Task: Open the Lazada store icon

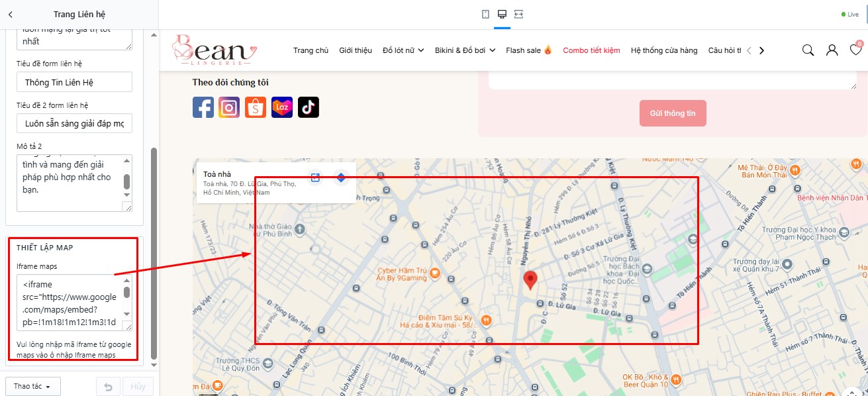Action: tap(282, 107)
